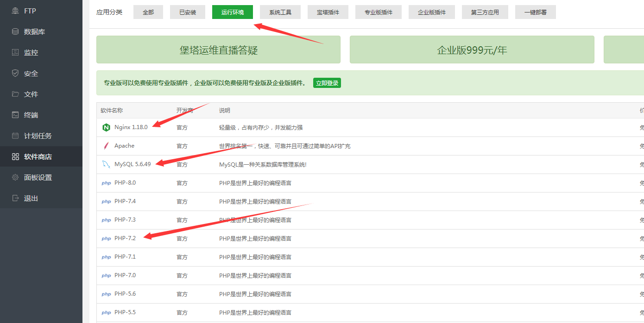Viewport: 644px width, 323px height.
Task: Click the 软件名称 column header
Action: click(x=112, y=111)
